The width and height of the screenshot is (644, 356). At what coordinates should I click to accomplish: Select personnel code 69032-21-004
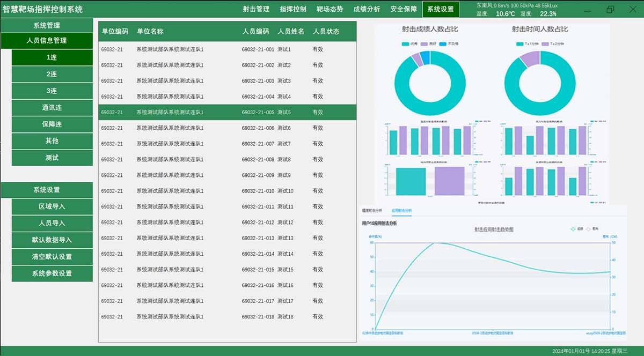click(258, 97)
